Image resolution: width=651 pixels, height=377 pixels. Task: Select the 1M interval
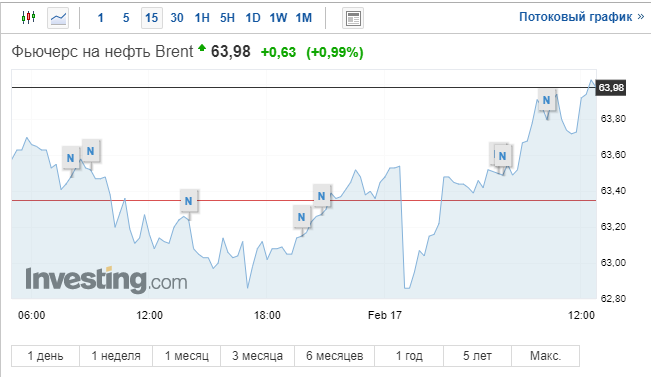pyautogui.click(x=303, y=18)
